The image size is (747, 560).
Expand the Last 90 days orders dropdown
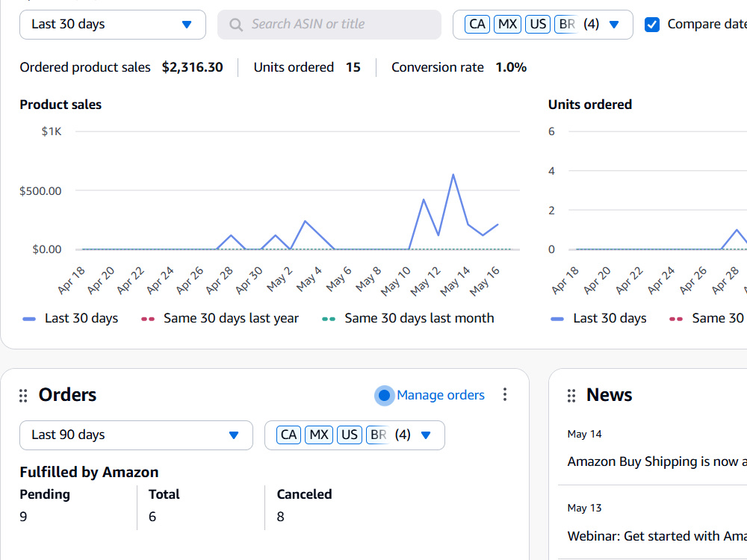(x=136, y=435)
